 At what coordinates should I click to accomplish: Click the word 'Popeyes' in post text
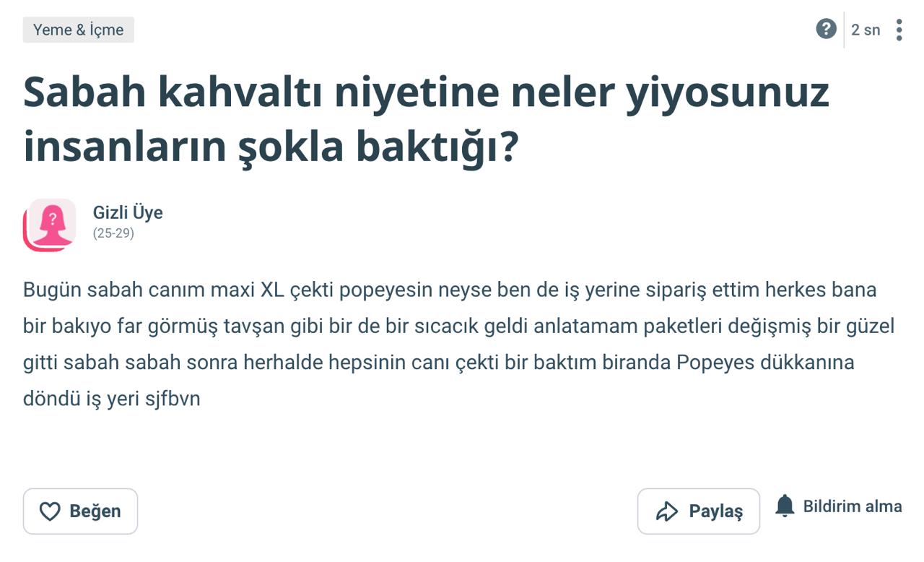(x=715, y=363)
